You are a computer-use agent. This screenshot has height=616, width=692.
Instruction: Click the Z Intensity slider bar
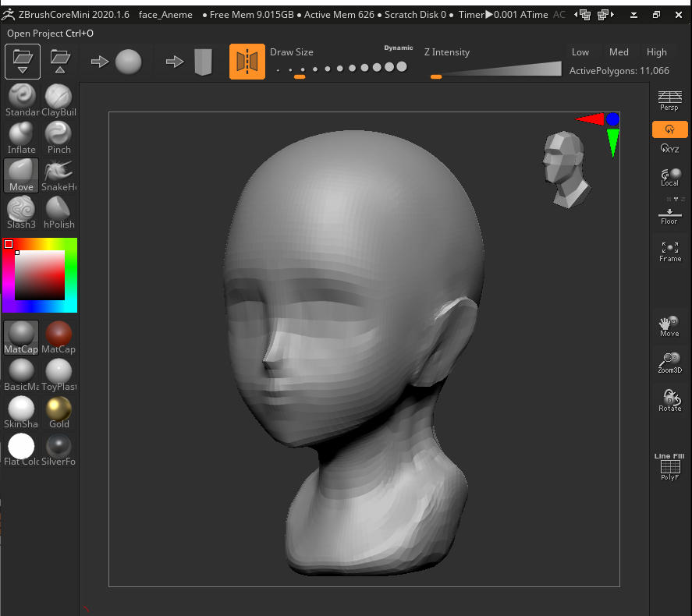click(x=496, y=69)
